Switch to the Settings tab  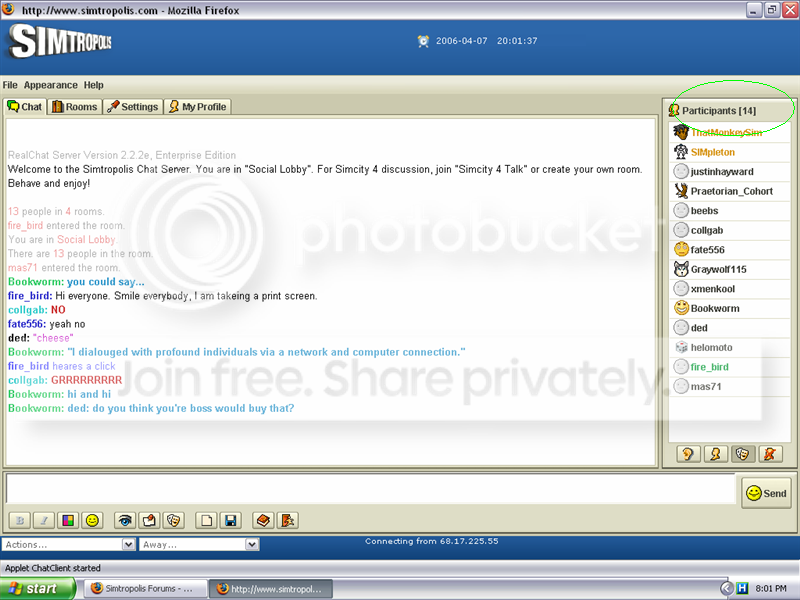pyautogui.click(x=133, y=107)
